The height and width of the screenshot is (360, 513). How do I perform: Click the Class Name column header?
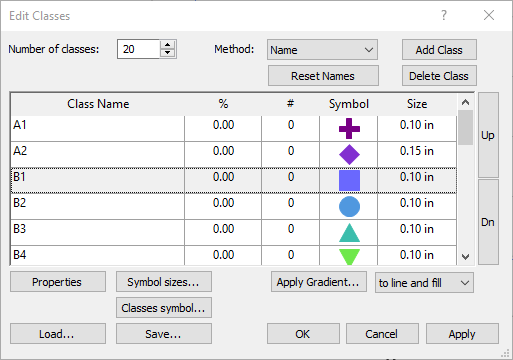[x=98, y=104]
